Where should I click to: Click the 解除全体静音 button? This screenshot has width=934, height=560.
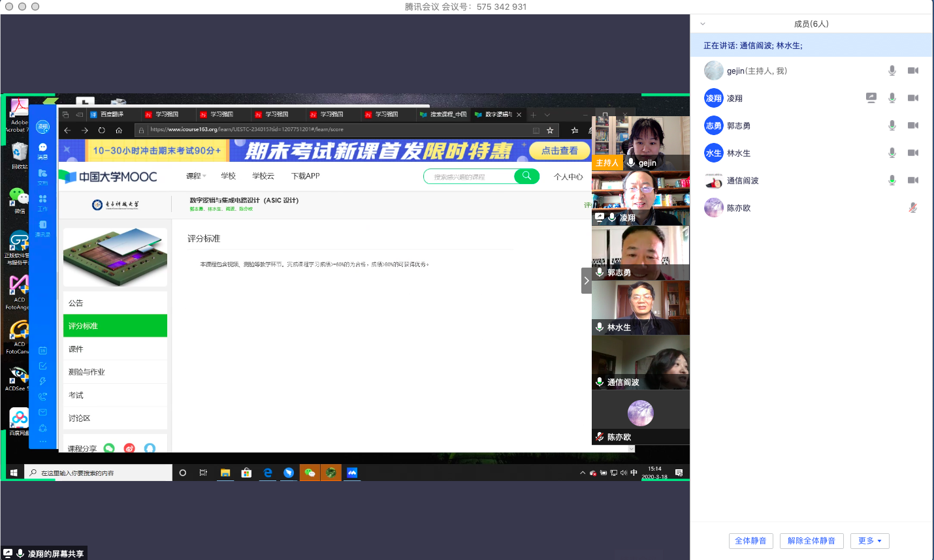pyautogui.click(x=811, y=540)
